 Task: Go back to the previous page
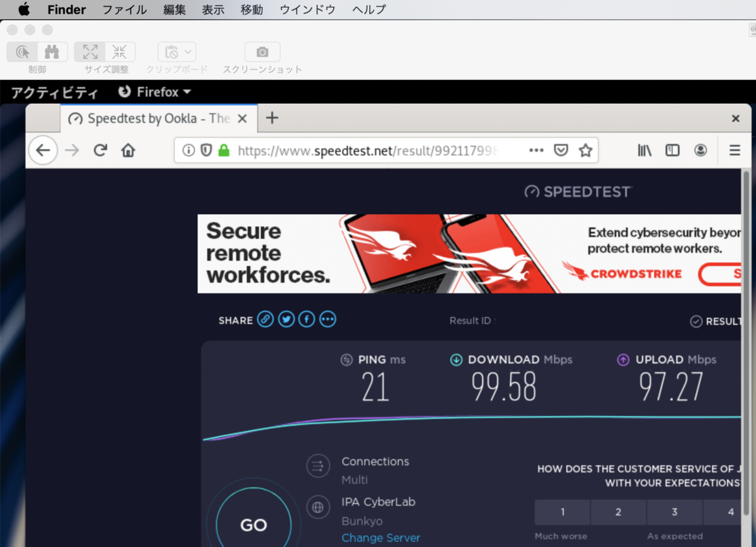[43, 150]
